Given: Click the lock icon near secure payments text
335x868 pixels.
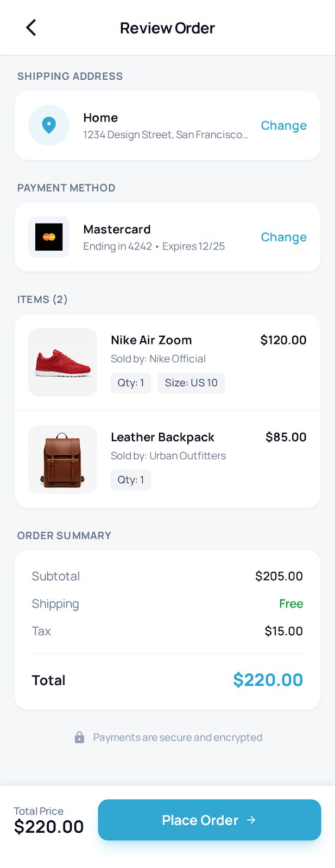Looking at the screenshot, I should tap(79, 737).
